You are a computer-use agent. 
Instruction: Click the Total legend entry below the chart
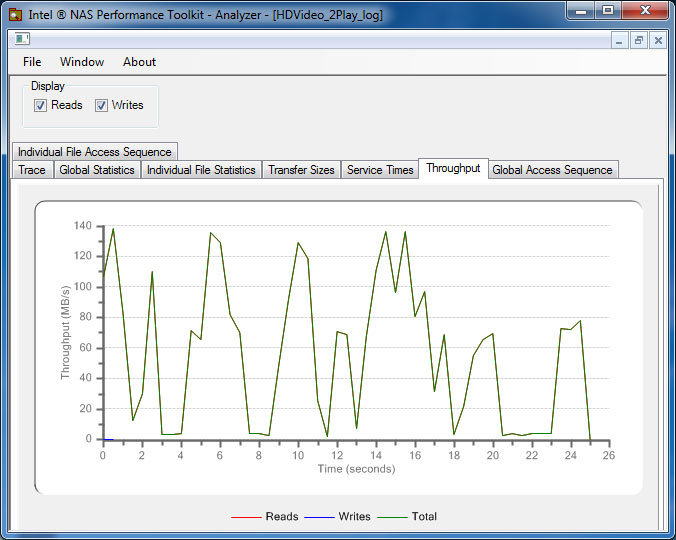point(424,517)
